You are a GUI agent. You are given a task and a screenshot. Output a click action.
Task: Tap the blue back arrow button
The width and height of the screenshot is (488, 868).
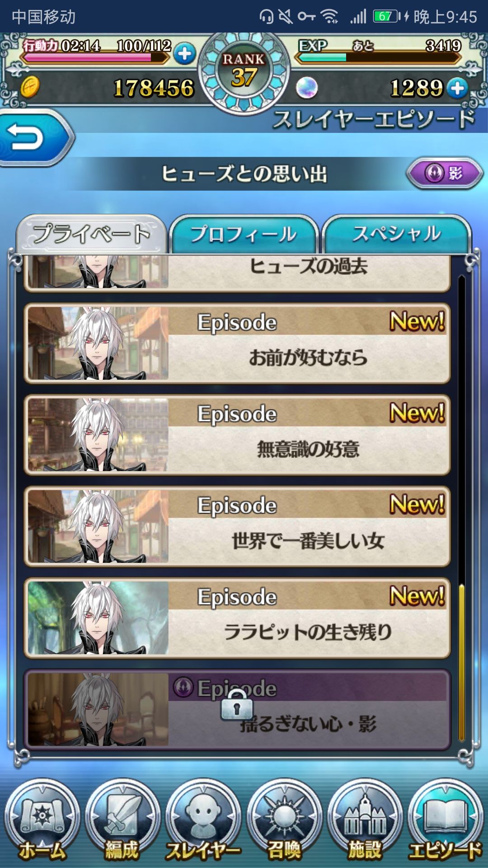(35, 138)
